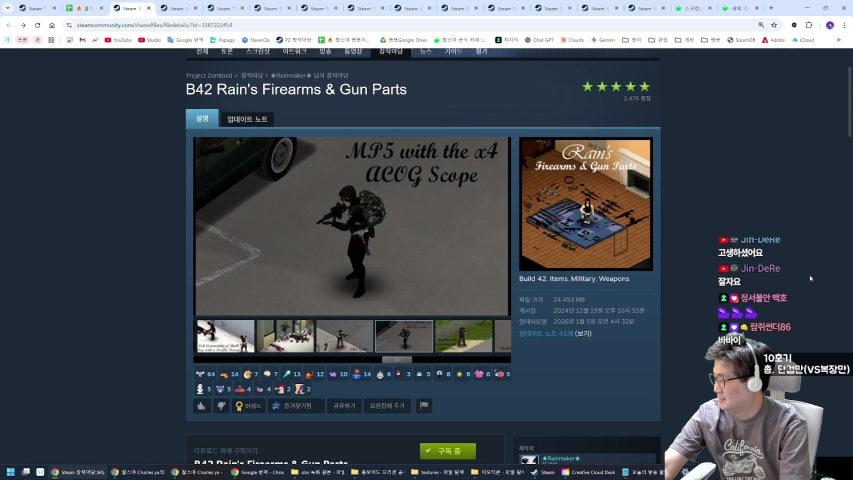The height and width of the screenshot is (480, 853).
Task: Select second screenshot thumbnail in strip
Action: [x=285, y=336]
